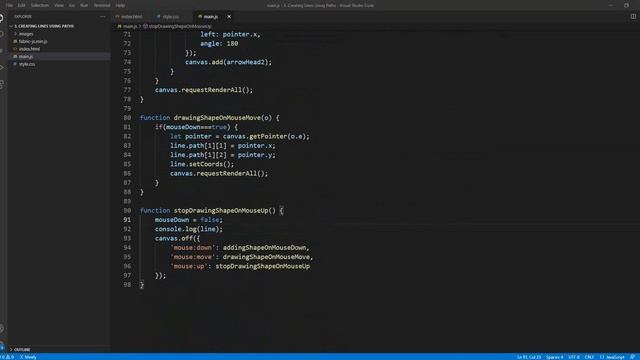Click stopDrawingShapeOnMouseUp in the breadcrumb
The height and width of the screenshot is (360, 640).
click(180, 27)
